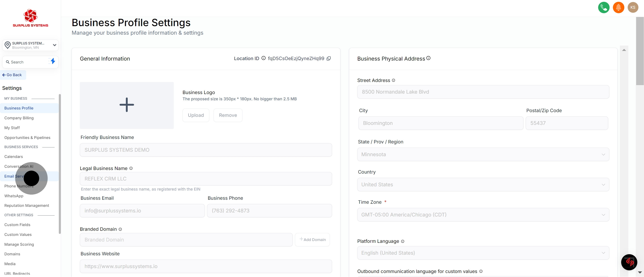Open Company Billing settings
The height and width of the screenshot is (277, 644).
[19, 118]
